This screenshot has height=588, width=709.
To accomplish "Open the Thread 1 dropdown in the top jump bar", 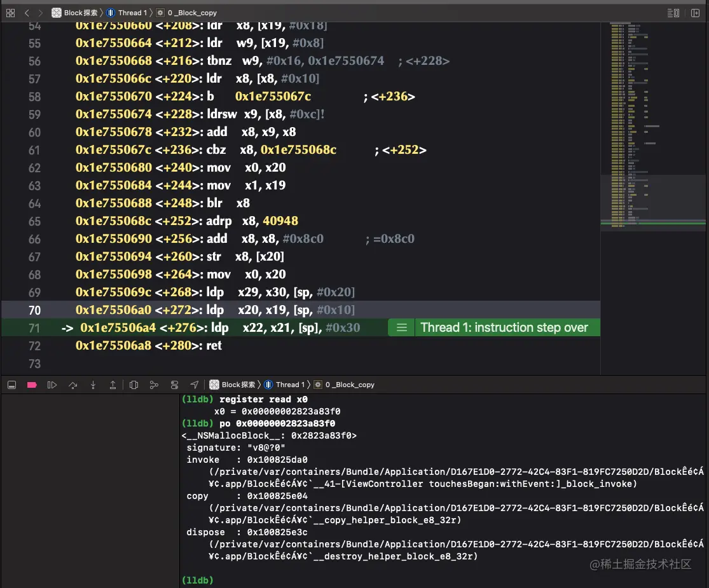I will point(127,13).
